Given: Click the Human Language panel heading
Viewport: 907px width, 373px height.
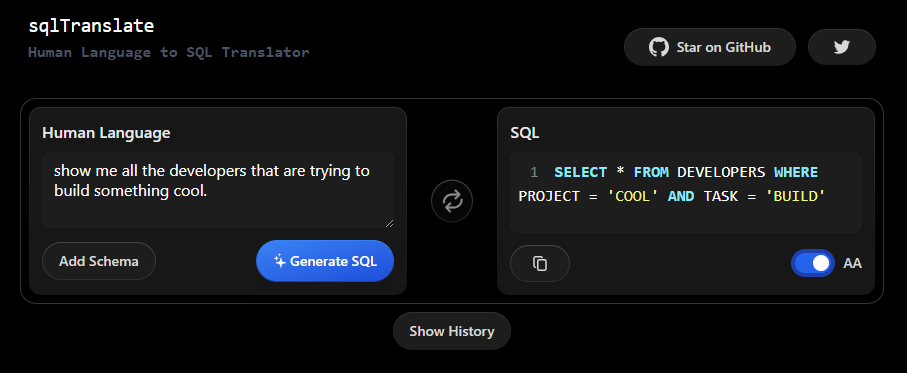Looking at the screenshot, I should (x=106, y=133).
